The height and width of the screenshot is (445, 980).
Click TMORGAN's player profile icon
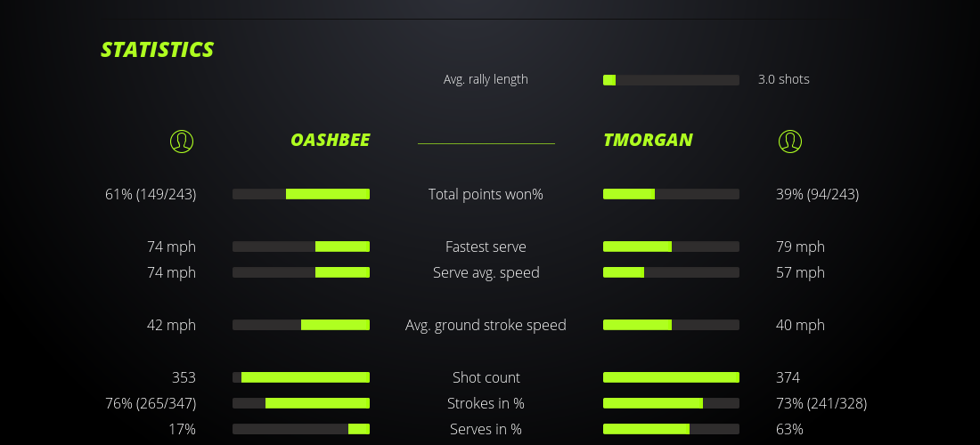[x=790, y=141]
